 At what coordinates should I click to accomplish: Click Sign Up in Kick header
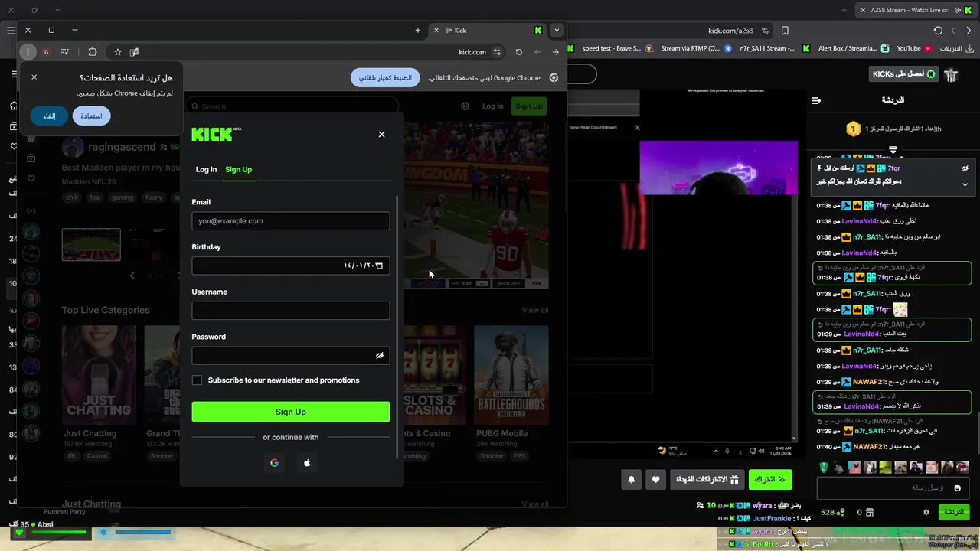(529, 106)
